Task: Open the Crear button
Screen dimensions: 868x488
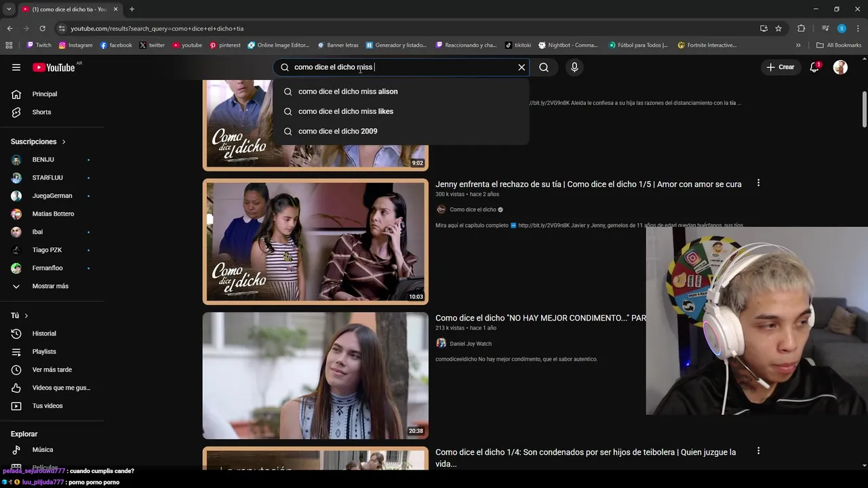Action: click(780, 67)
